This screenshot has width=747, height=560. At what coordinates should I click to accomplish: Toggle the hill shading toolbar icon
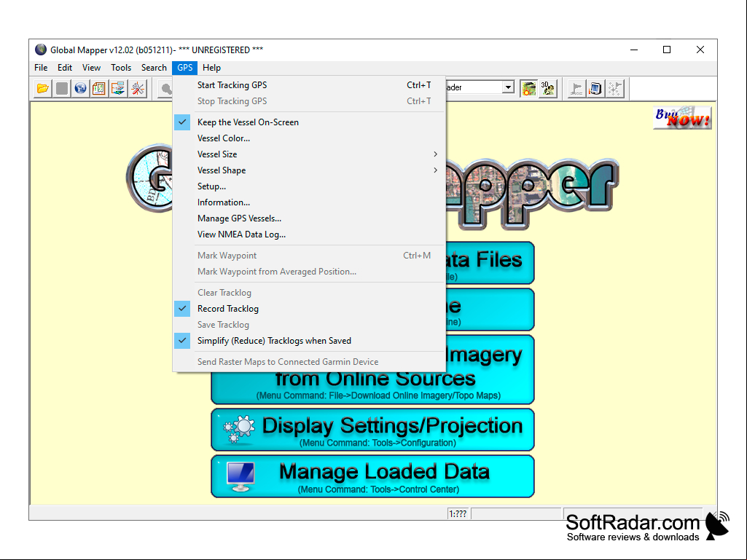(x=529, y=89)
